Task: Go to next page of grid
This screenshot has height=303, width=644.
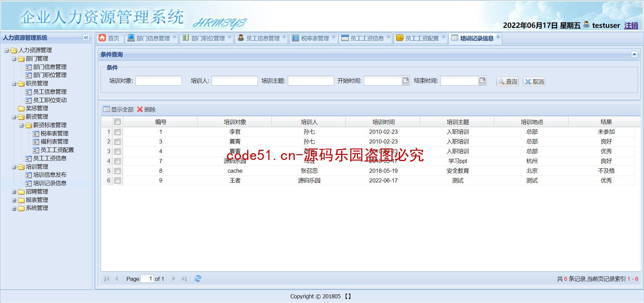Action: click(174, 278)
